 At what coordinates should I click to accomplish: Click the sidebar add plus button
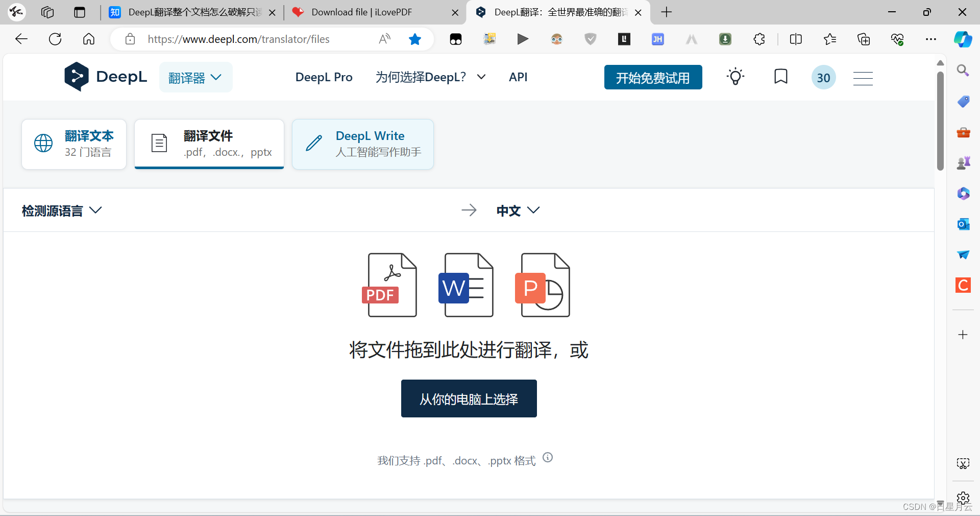tap(963, 335)
